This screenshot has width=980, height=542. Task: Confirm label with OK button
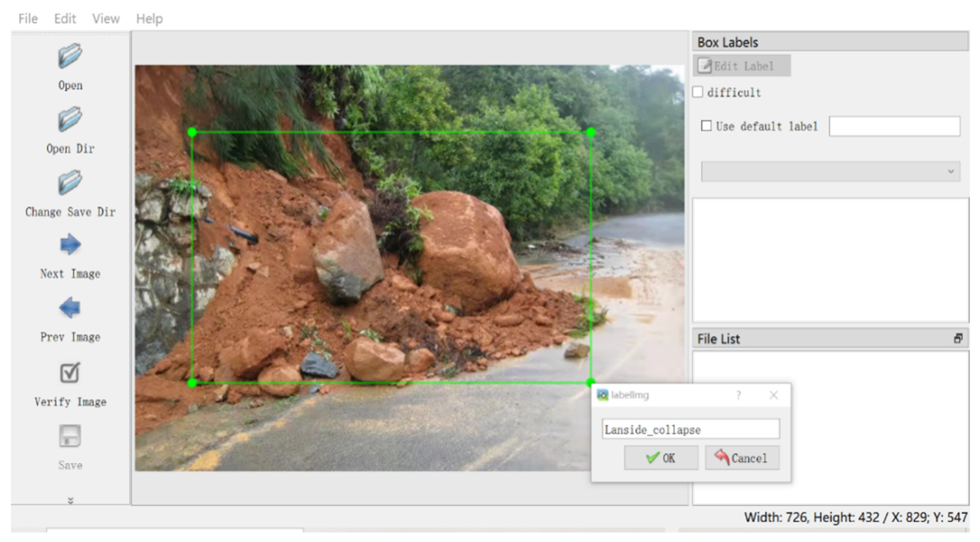click(x=661, y=458)
